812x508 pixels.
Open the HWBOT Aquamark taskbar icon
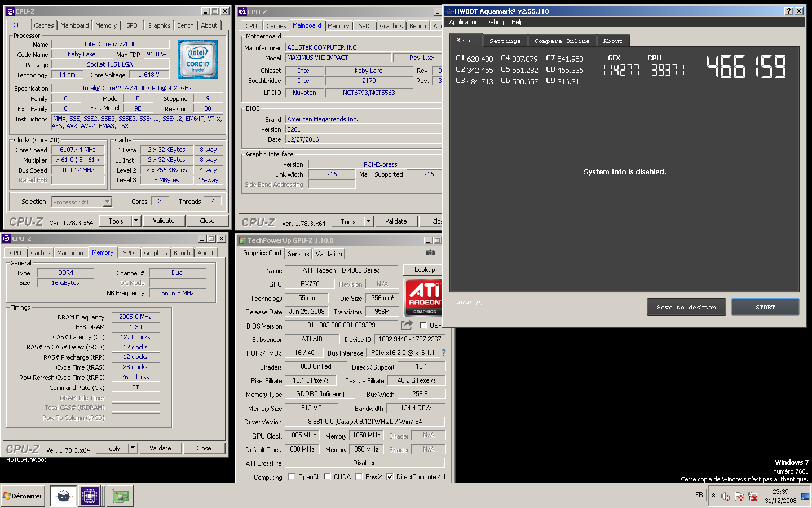(63, 496)
